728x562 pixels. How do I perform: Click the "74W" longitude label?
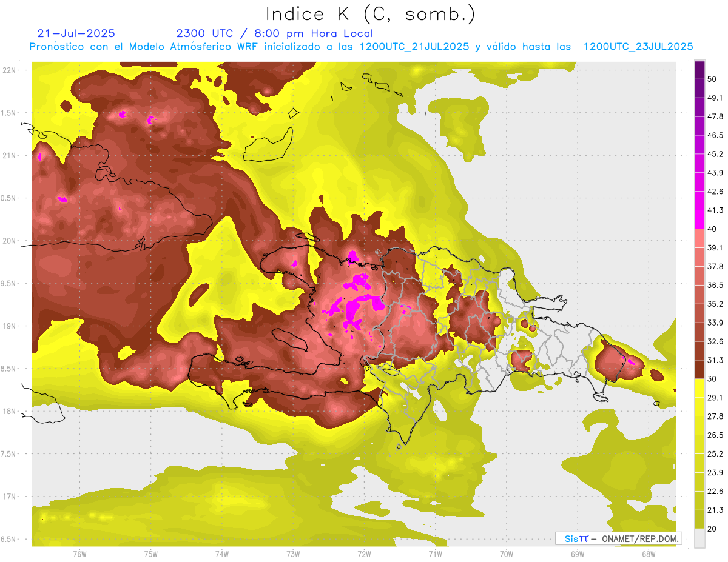222,554
